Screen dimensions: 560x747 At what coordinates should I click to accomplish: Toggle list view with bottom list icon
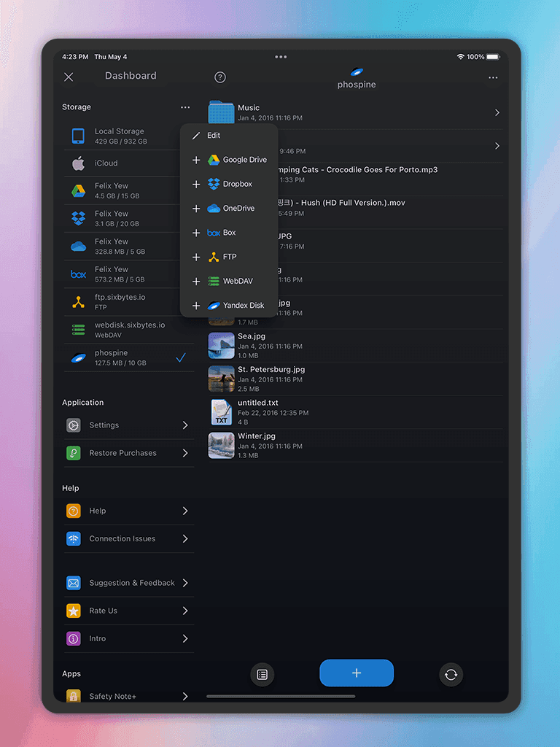[x=262, y=675]
